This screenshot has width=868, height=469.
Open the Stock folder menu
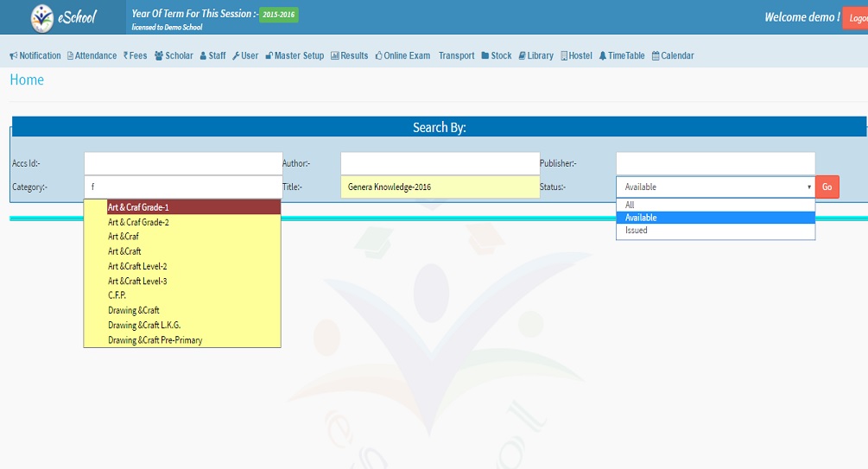click(x=497, y=56)
